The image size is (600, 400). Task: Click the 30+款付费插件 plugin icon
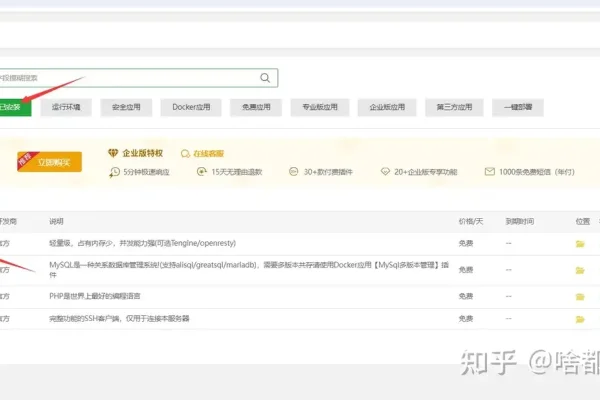coord(293,172)
